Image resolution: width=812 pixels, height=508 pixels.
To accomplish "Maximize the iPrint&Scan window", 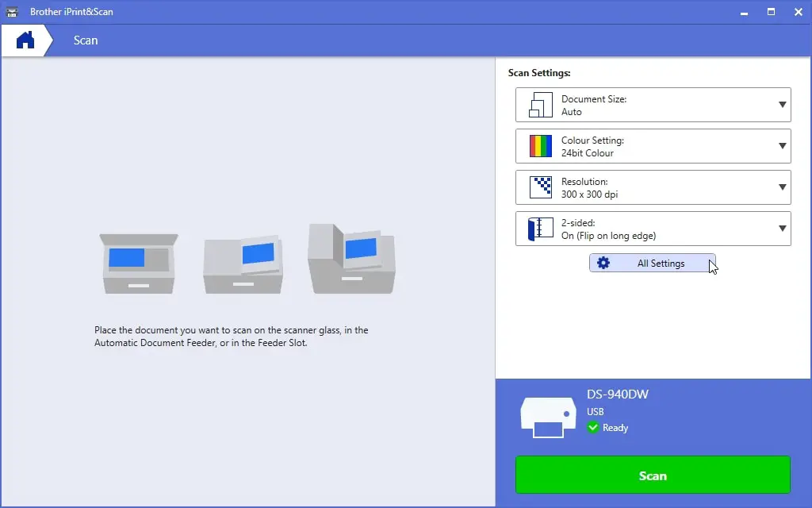I will (x=771, y=12).
